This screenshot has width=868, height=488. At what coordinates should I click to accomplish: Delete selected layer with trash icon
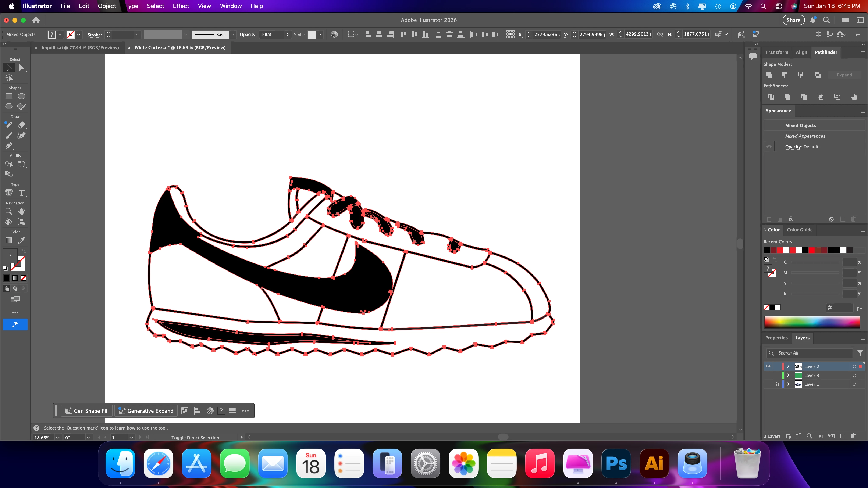click(x=853, y=436)
